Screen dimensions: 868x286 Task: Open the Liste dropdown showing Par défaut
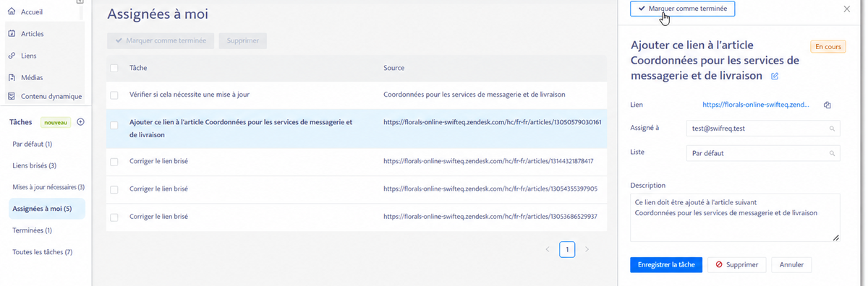(x=763, y=153)
